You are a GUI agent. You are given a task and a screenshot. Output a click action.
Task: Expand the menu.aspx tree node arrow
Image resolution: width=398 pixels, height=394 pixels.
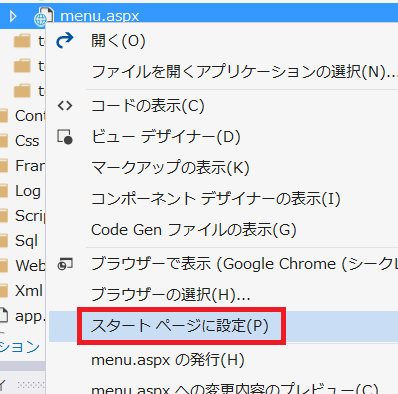click(x=13, y=16)
